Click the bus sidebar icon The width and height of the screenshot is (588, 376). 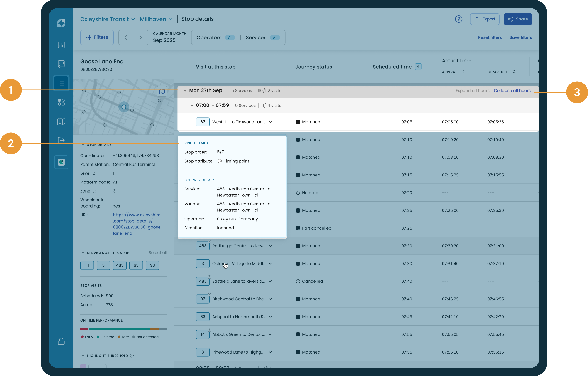61,64
